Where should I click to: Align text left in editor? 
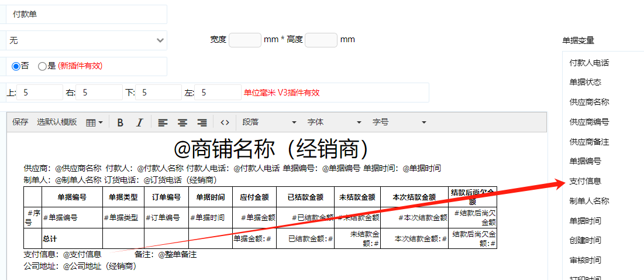point(163,122)
